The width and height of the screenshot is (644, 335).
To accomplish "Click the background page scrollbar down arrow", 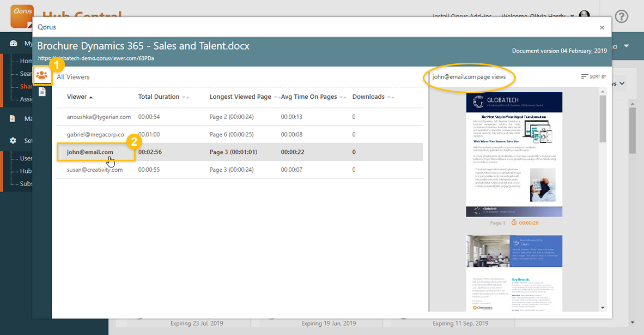I will [632, 322].
